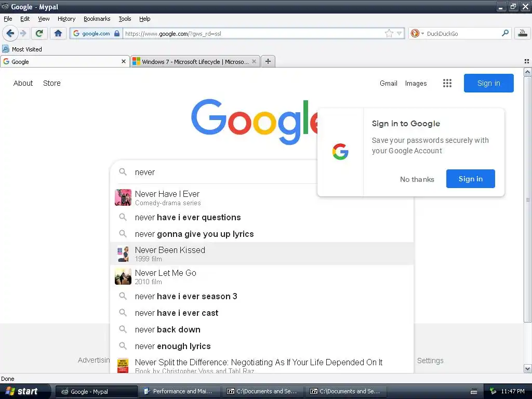Select 'never have i ever cast' suggestion

[262, 313]
